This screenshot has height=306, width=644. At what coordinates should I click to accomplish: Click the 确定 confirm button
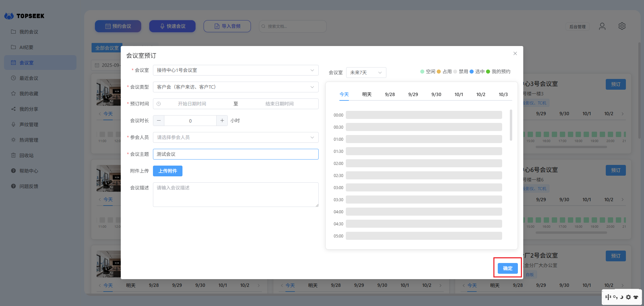tap(507, 268)
